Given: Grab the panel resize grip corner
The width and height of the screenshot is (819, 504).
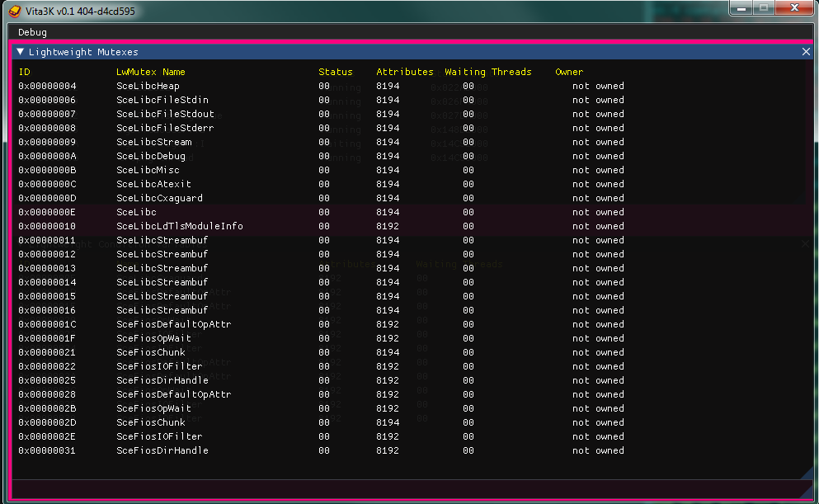Looking at the screenshot, I should pos(806,473).
